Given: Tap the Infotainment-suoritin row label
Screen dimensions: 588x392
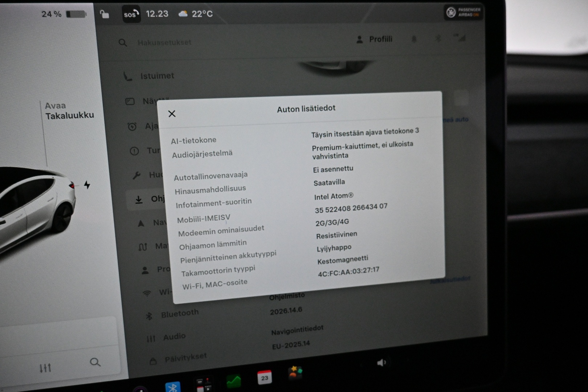Looking at the screenshot, I should click(x=214, y=203).
